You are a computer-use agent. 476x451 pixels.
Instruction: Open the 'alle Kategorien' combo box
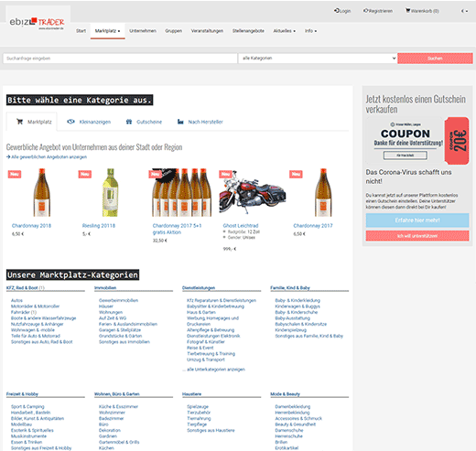[318, 59]
